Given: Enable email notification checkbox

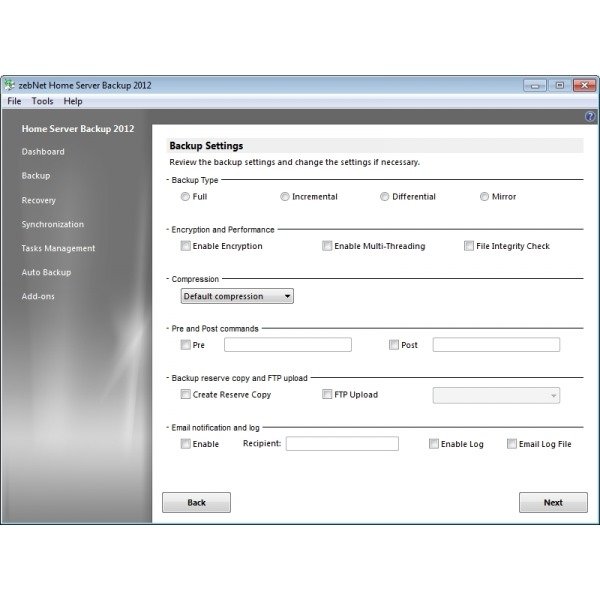Looking at the screenshot, I should (x=185, y=443).
